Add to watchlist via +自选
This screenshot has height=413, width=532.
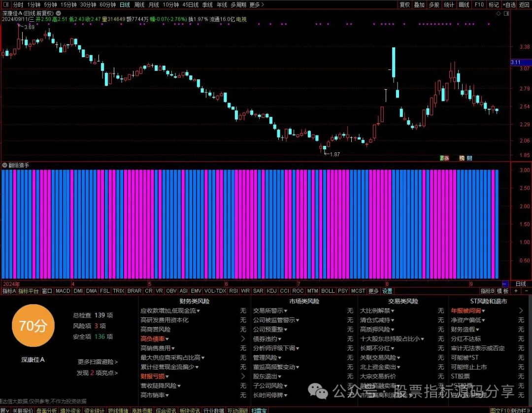tap(509, 5)
